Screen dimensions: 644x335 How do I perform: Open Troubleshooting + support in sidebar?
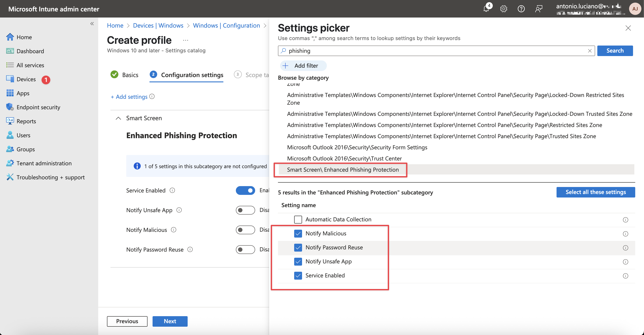pos(45,177)
